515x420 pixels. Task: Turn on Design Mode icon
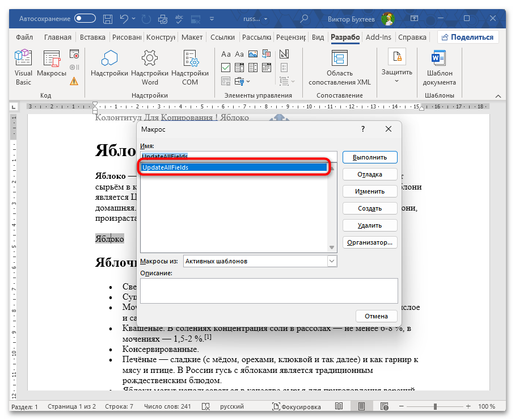[284, 54]
